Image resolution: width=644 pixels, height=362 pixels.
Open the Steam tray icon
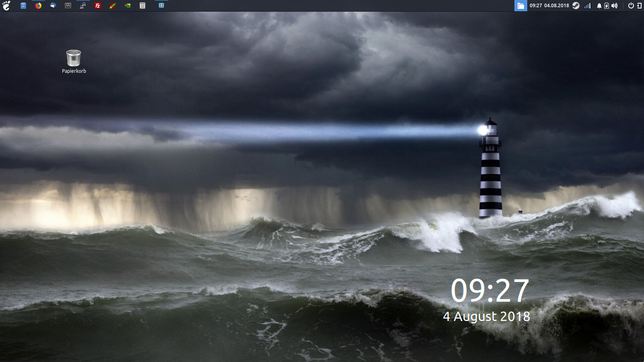pos(576,6)
